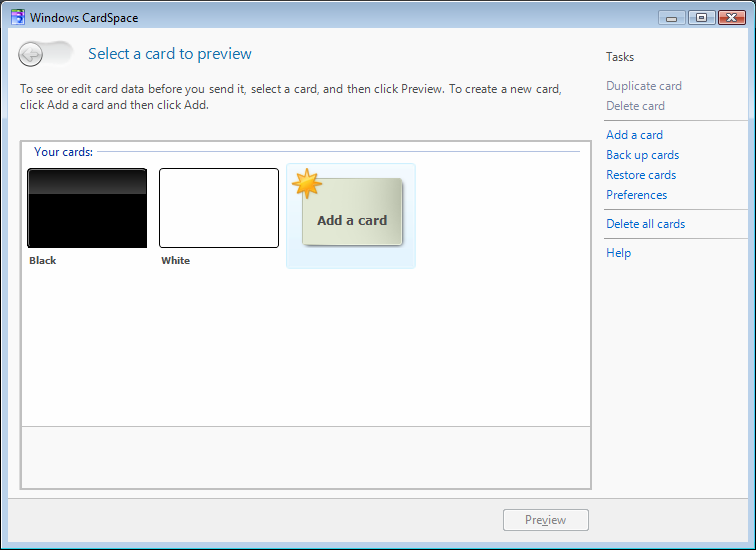Click the 'Select a card to preview' heading
756x550 pixels.
pyautogui.click(x=170, y=54)
